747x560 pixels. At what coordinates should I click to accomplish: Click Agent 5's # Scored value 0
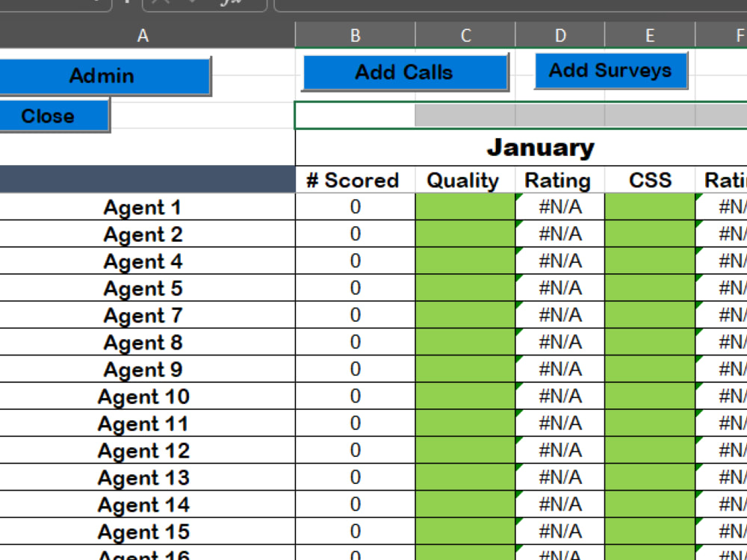pos(356,287)
